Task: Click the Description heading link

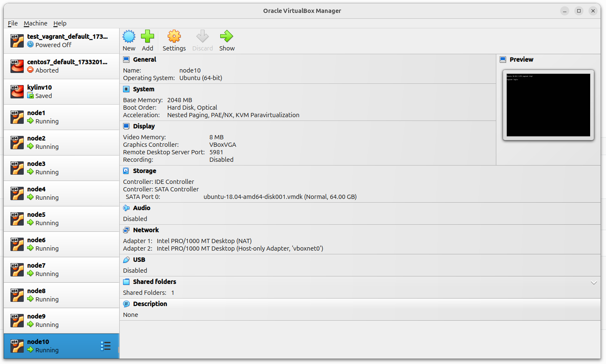Action: click(x=150, y=304)
